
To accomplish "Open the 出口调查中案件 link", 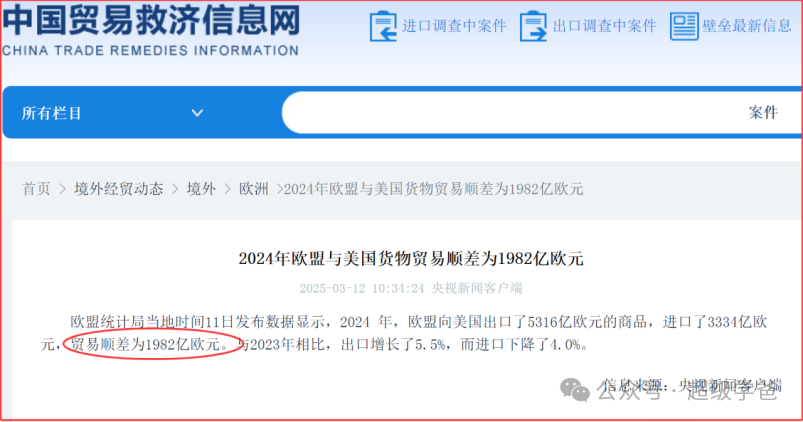I will (604, 26).
